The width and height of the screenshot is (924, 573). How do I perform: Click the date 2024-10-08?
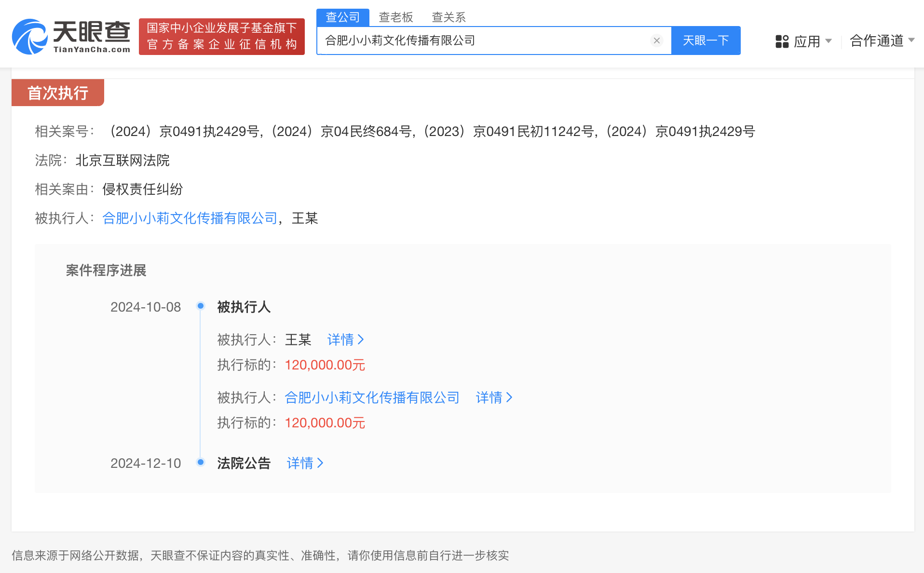[x=146, y=307]
